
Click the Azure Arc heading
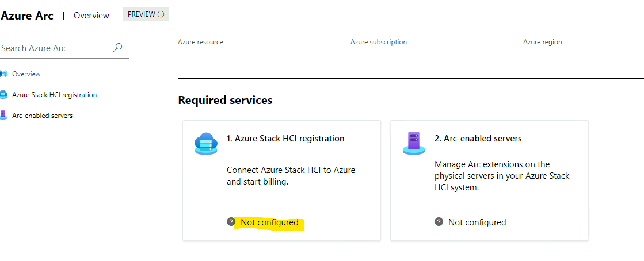[x=27, y=16]
